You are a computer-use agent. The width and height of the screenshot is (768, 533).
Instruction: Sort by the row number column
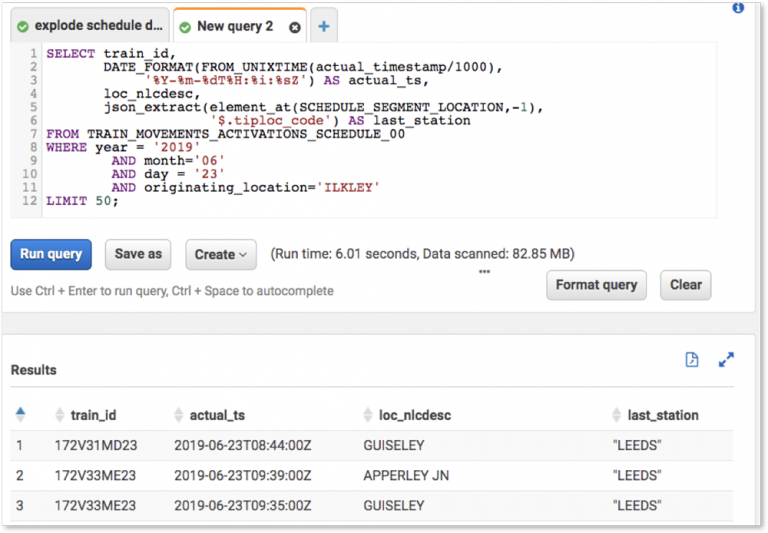coord(20,414)
